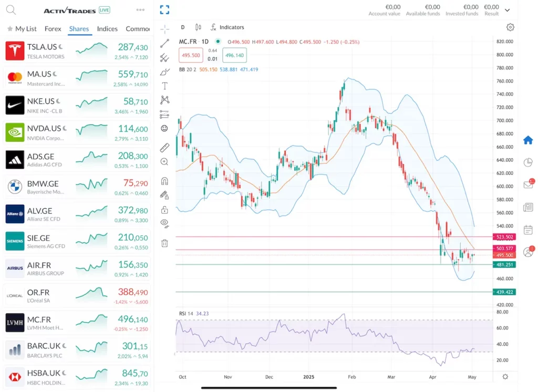Open the Indicators menu

coord(227,27)
